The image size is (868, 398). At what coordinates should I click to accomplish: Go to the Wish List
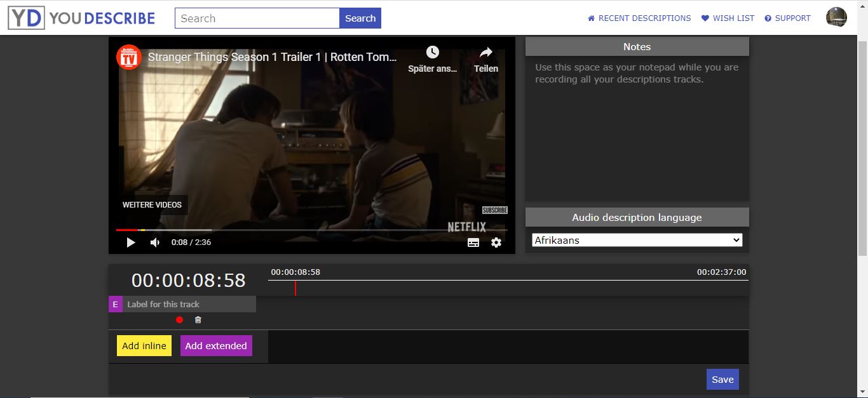click(x=728, y=18)
